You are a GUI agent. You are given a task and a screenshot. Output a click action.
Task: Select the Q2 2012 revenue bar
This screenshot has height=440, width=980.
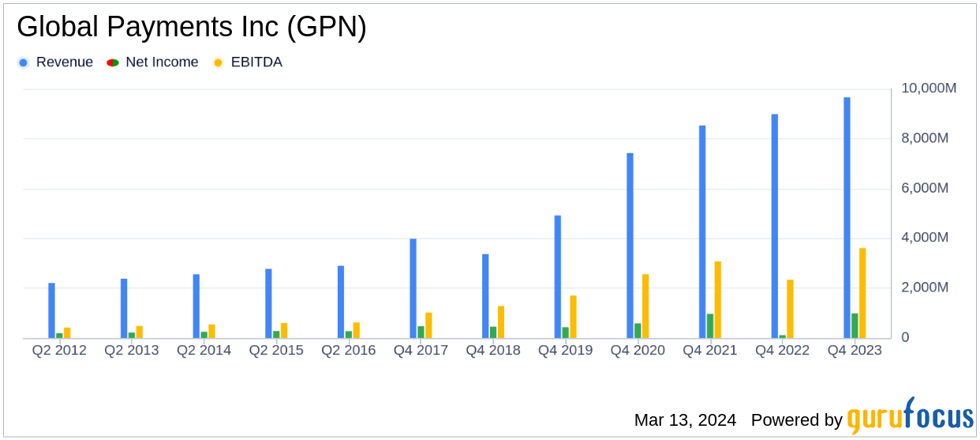(x=51, y=310)
